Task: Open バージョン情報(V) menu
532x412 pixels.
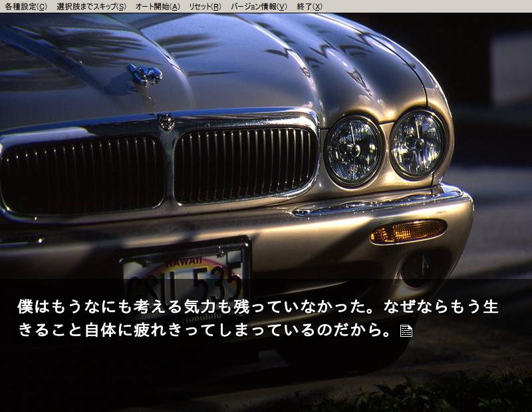Action: tap(259, 7)
